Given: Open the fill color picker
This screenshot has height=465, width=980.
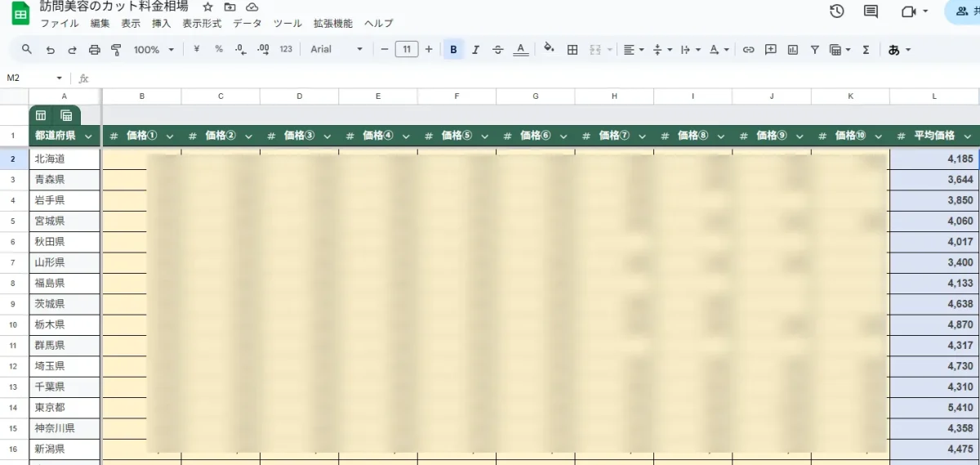Looking at the screenshot, I should (549, 49).
